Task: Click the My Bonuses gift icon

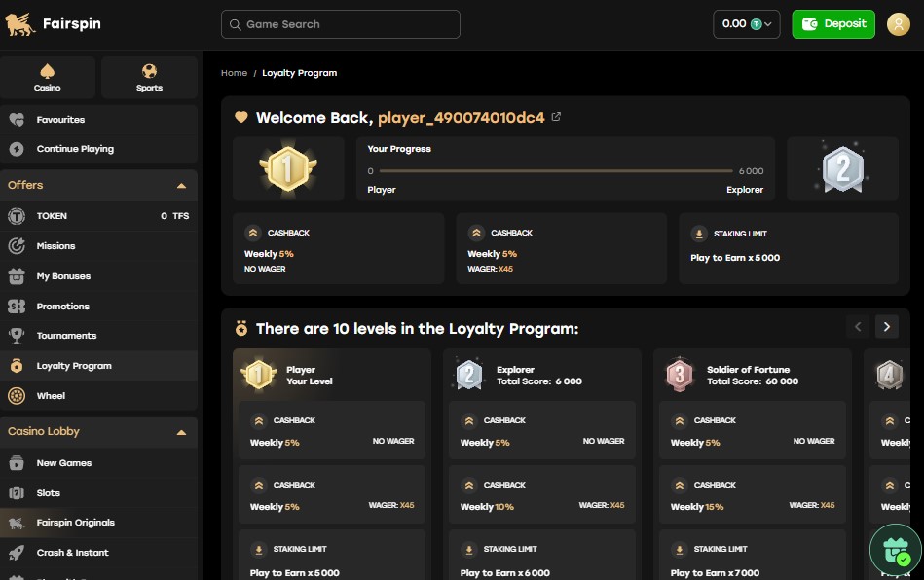Action: (17, 276)
